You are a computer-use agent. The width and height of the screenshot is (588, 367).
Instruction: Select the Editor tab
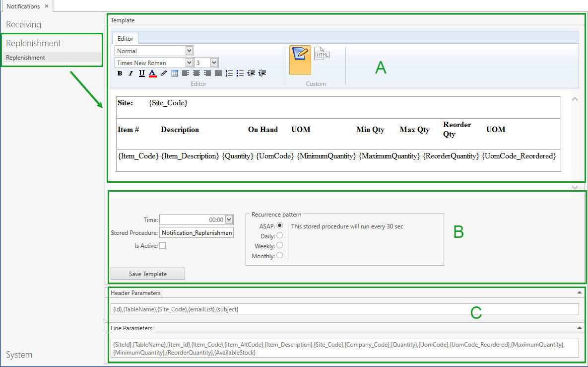[125, 38]
